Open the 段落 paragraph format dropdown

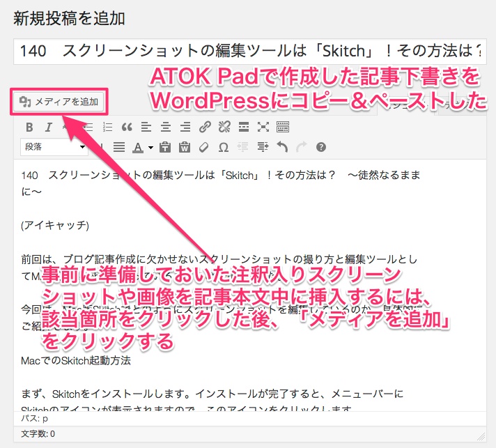[54, 147]
